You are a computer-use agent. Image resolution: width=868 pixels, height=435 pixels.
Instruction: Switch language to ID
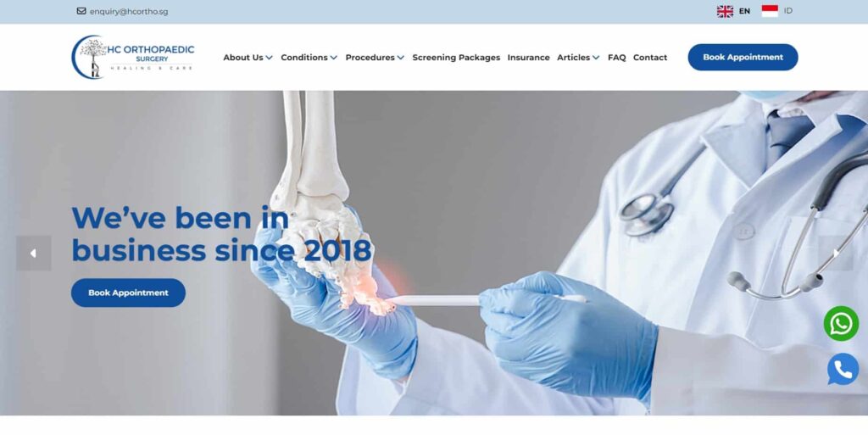click(787, 11)
